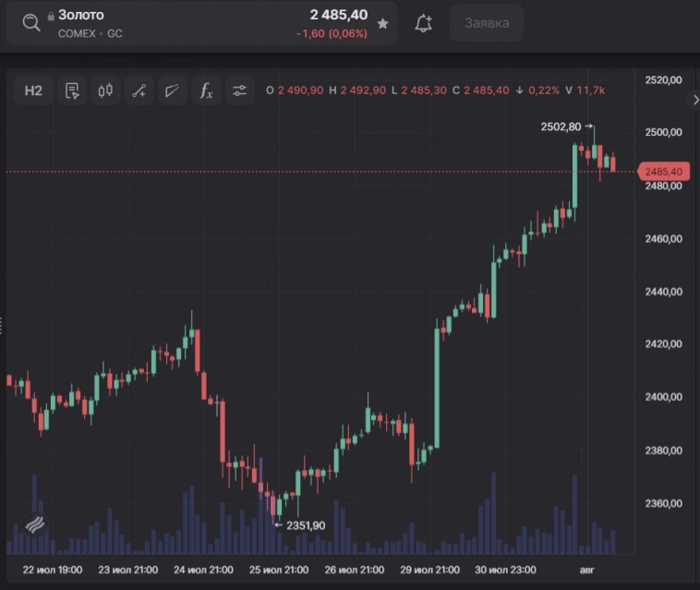This screenshot has height=590, width=700.
Task: Click the 2380,00 price axis label
Action: [x=663, y=451]
